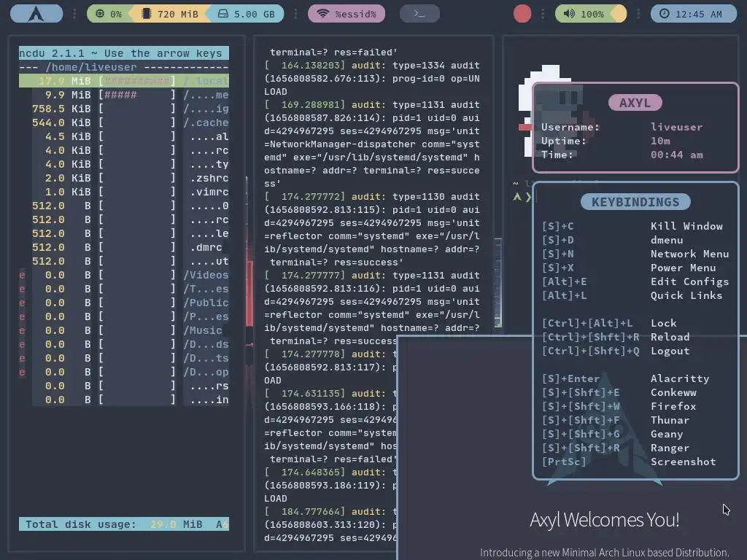Click the Network Menu keybinding entry
This screenshot has height=560, width=747.
[x=690, y=254]
